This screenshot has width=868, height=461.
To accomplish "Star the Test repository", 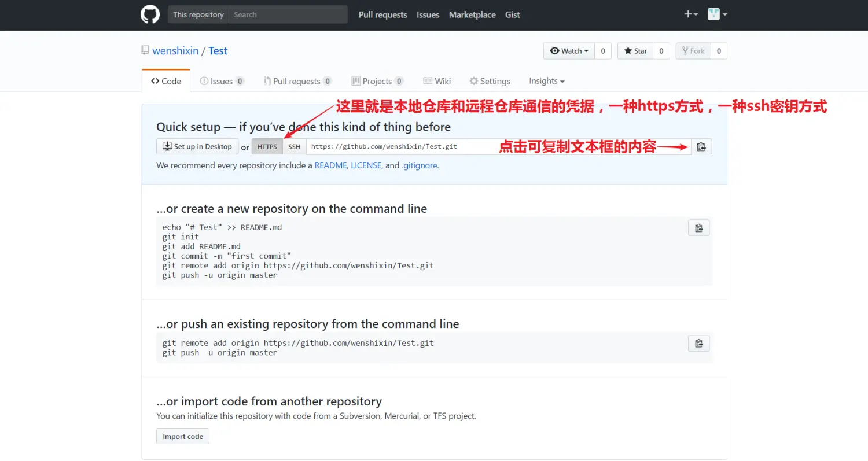I will click(x=635, y=51).
